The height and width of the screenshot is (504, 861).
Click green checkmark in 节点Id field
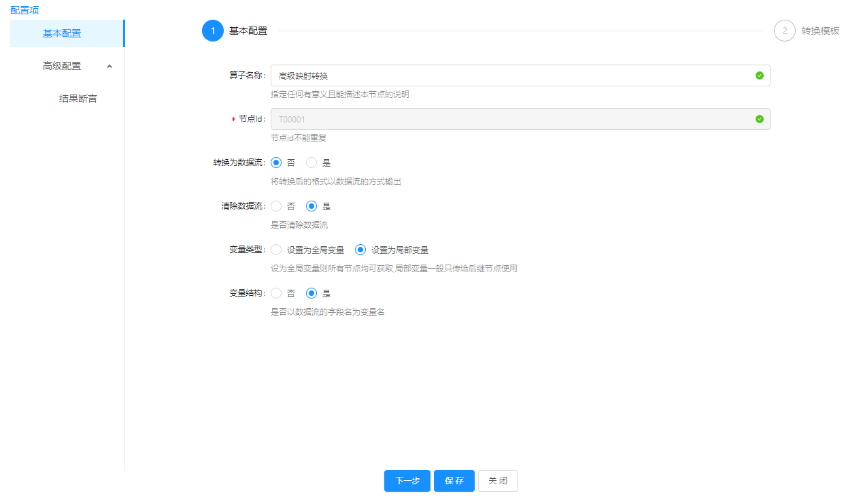[759, 119]
